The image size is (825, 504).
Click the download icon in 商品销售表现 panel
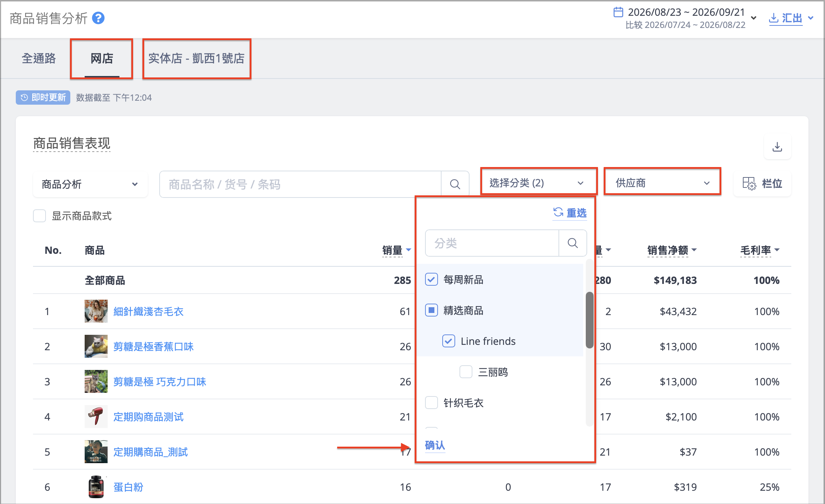tap(777, 147)
